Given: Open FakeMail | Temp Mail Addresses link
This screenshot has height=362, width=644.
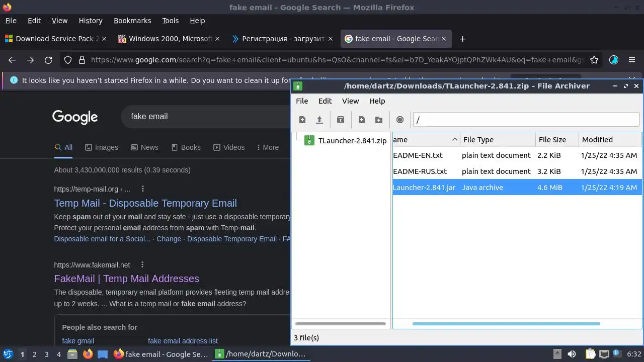Looking at the screenshot, I should pos(126,279).
